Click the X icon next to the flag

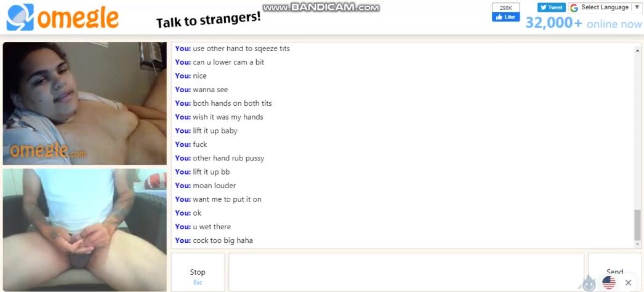click(x=628, y=283)
